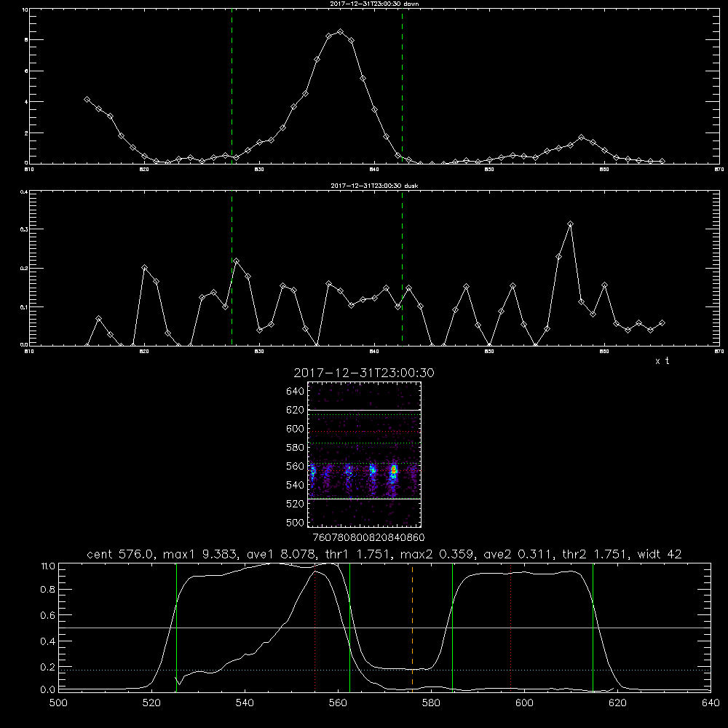Viewport: 728px width, 728px height.
Task: Click the green vertical line near 615 in bottom plot
Action: (593, 627)
